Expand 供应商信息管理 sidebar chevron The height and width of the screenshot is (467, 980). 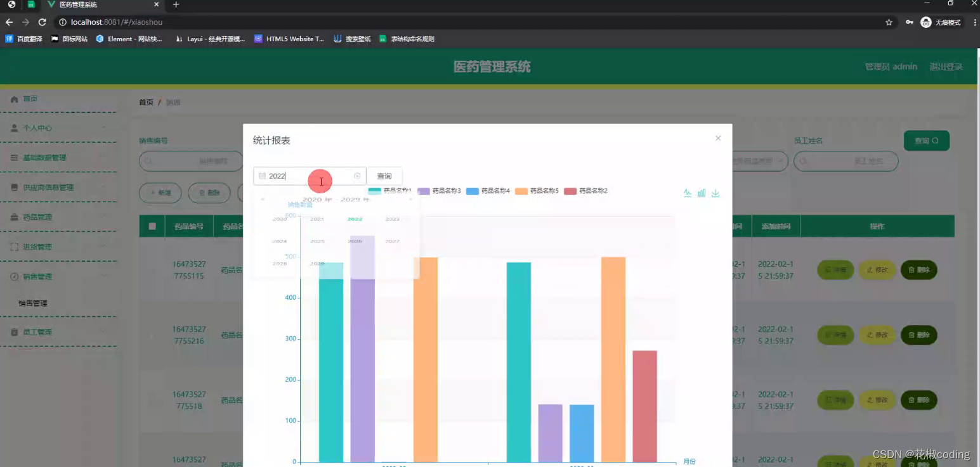(103, 188)
